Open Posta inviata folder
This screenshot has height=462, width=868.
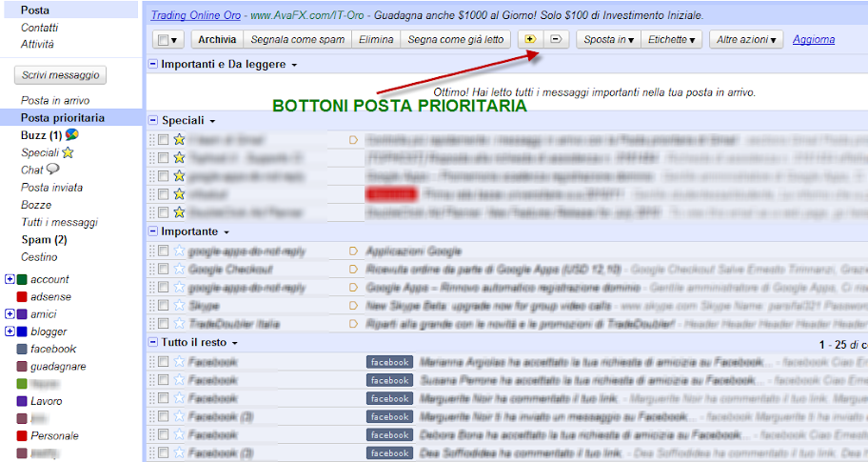coord(51,188)
